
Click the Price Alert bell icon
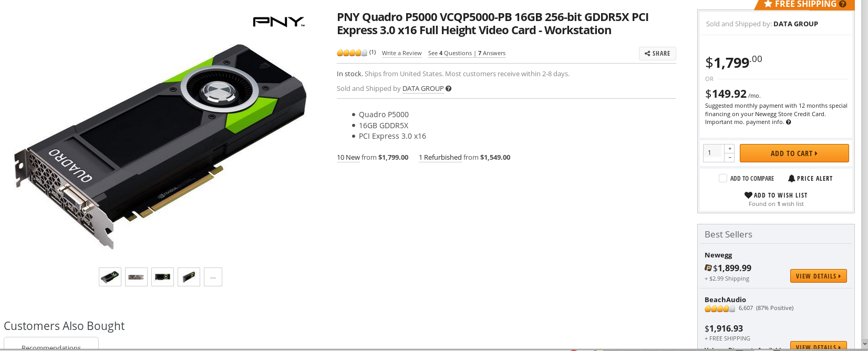click(x=791, y=179)
